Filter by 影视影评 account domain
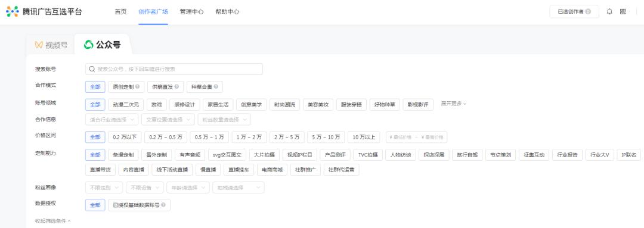Image resolution: width=644 pixels, height=228 pixels. pyautogui.click(x=417, y=105)
